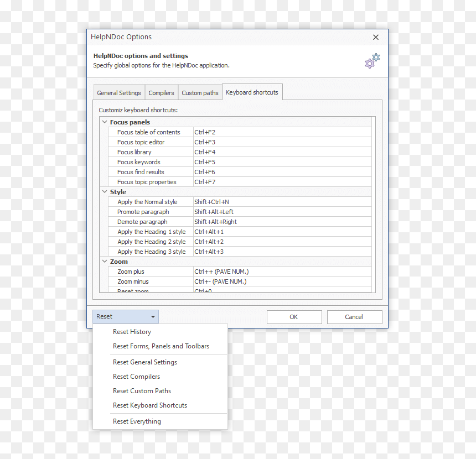Collapse the Focus panels group
The height and width of the screenshot is (459, 476).
pyautogui.click(x=105, y=122)
